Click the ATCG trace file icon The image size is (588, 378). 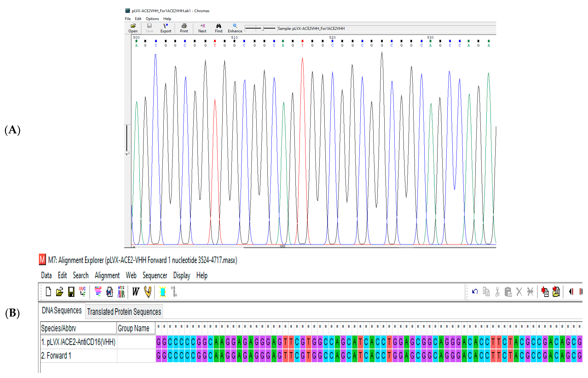coord(121,292)
